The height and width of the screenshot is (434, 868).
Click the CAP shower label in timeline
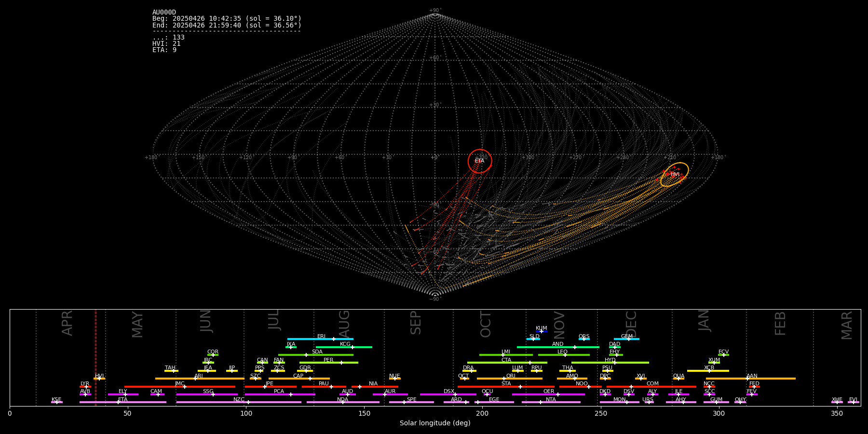[x=298, y=376]
